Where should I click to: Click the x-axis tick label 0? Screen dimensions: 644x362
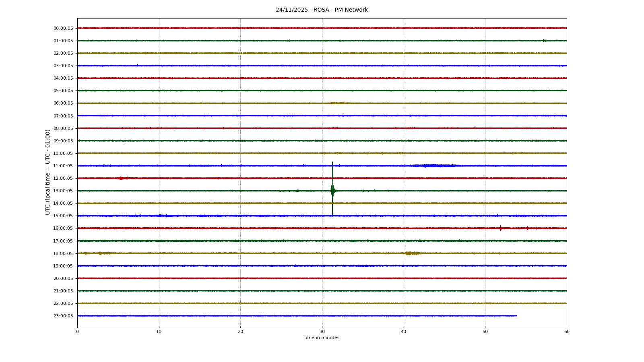tap(77, 332)
